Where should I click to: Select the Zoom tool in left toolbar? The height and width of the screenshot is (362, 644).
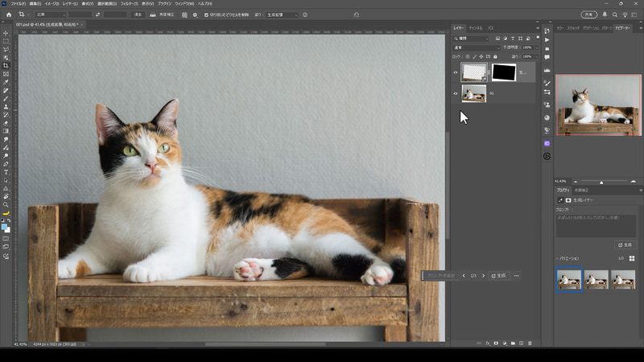tap(6, 205)
